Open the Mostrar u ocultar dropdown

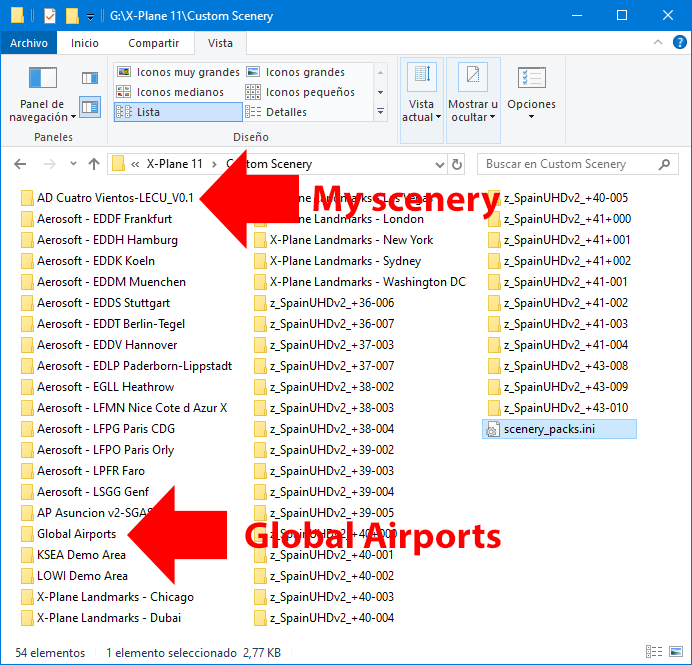(473, 100)
